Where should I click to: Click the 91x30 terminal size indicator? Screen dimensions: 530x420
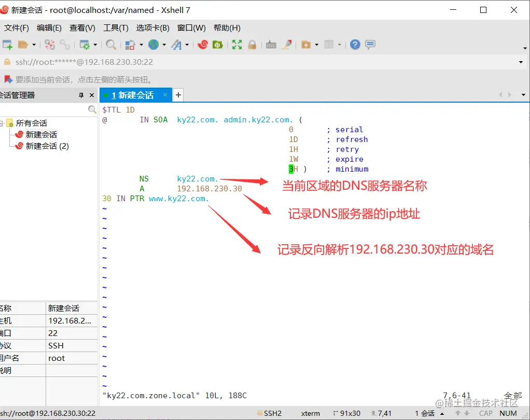pos(350,413)
